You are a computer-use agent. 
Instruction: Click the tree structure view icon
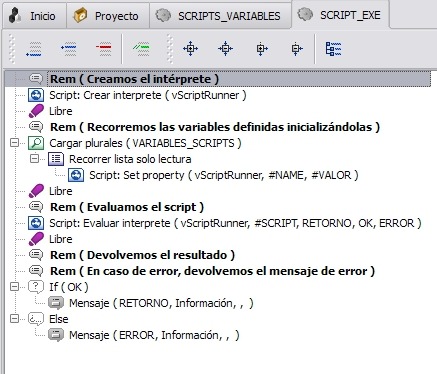point(333,49)
